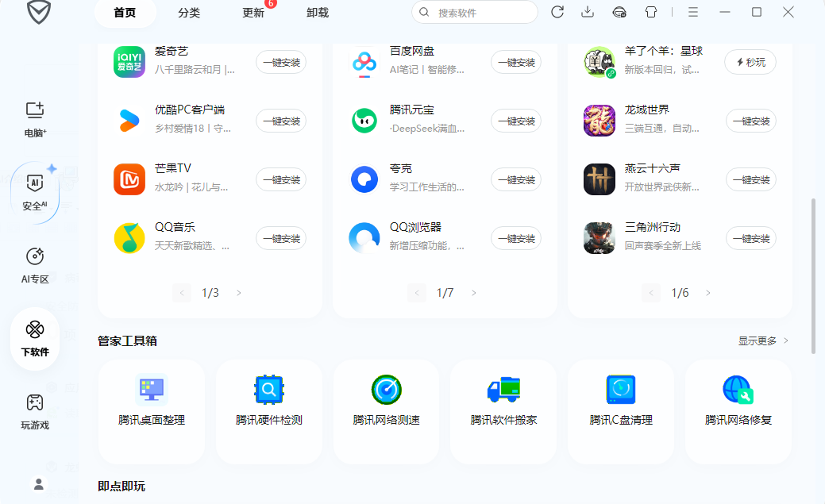Open the QQ音乐 app icon
Viewport: 825px width, 504px height.
pyautogui.click(x=129, y=238)
